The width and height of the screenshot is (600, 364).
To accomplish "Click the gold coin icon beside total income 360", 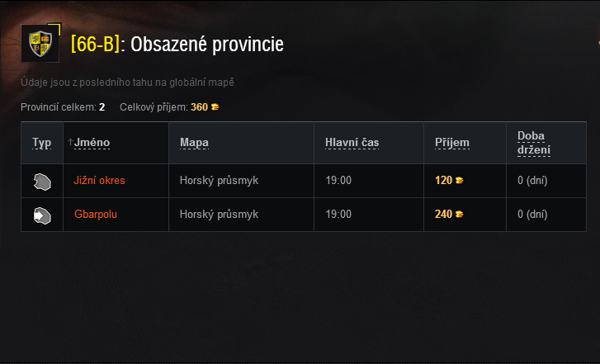I will pyautogui.click(x=215, y=106).
